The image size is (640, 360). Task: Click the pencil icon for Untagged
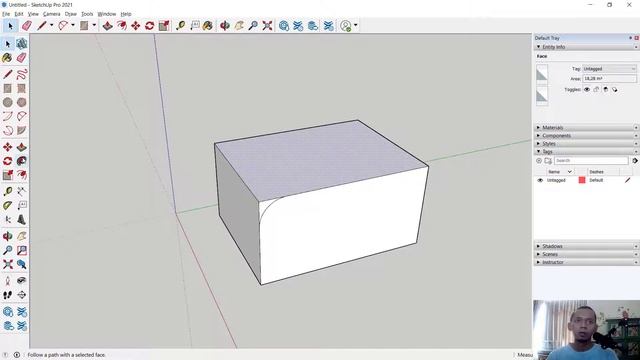click(x=627, y=180)
